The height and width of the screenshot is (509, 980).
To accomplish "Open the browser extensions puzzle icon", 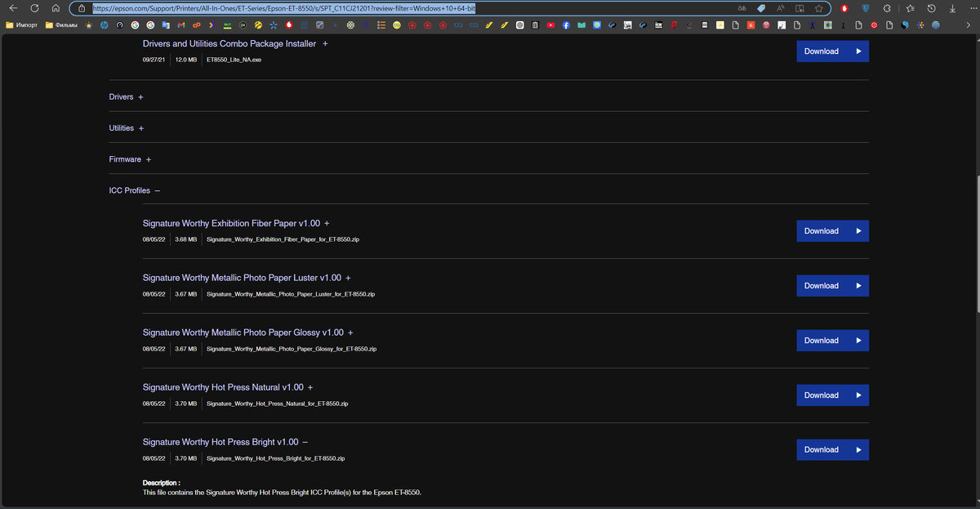I will pos(888,8).
